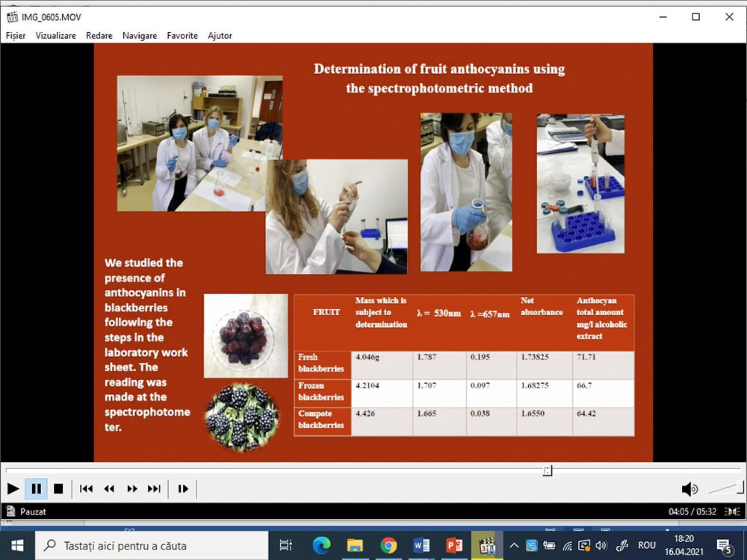Rewind the video

pos(109,489)
